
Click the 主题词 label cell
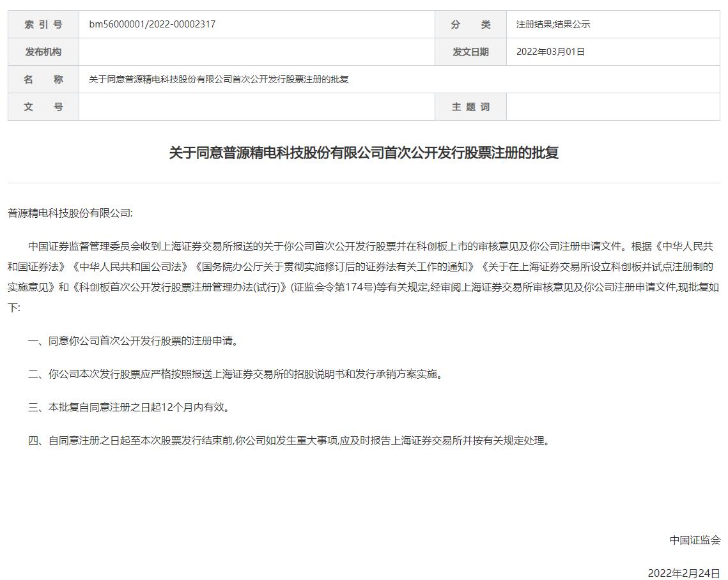pyautogui.click(x=470, y=107)
